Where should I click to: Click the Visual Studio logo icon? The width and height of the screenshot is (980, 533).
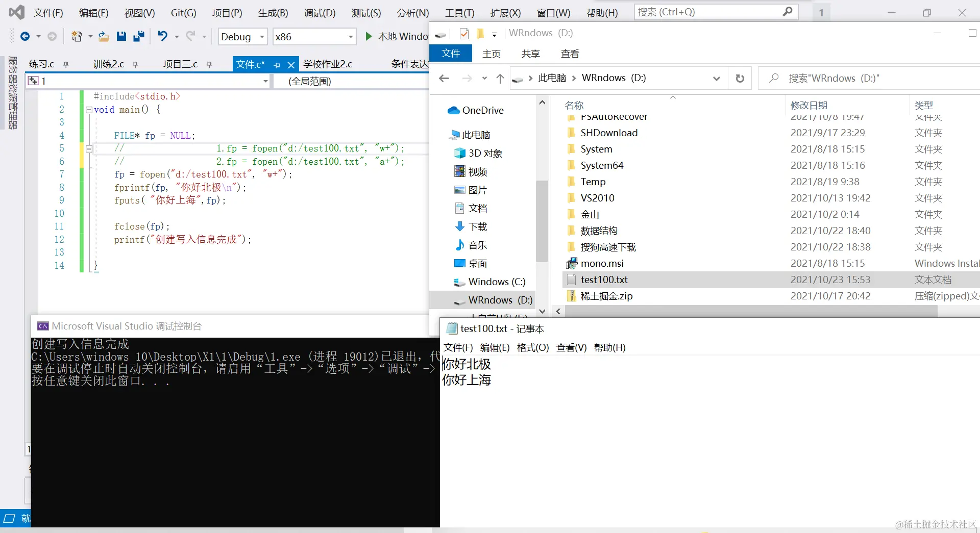coord(16,12)
